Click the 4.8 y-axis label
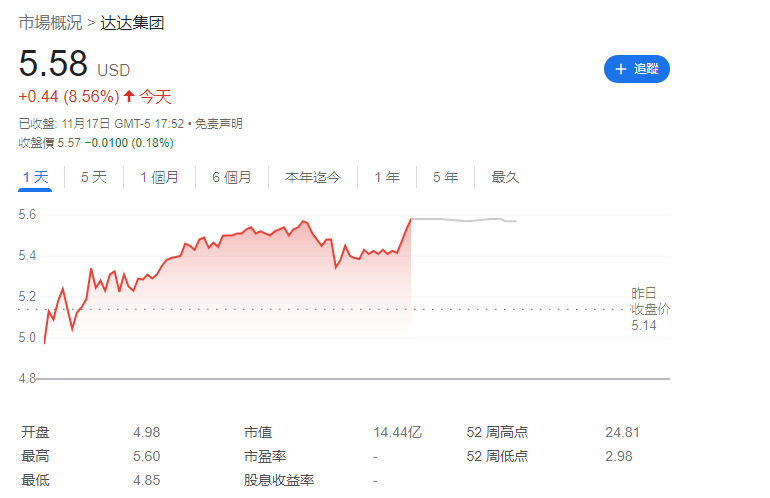This screenshot has height=498, width=770. (x=27, y=378)
